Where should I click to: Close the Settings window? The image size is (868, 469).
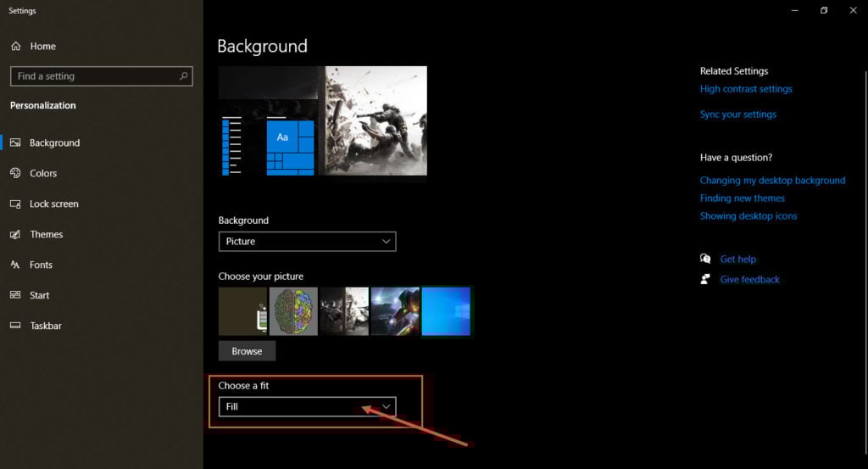tap(853, 10)
